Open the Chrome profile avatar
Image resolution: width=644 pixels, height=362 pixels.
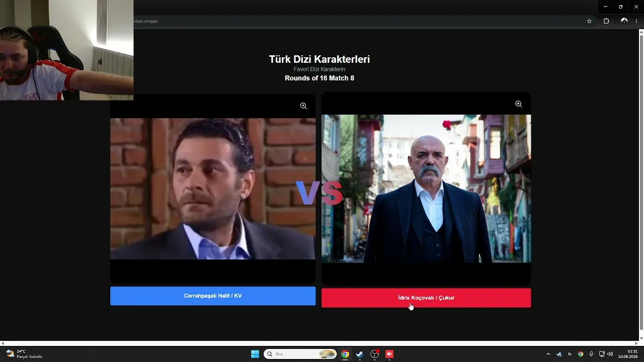[624, 21]
